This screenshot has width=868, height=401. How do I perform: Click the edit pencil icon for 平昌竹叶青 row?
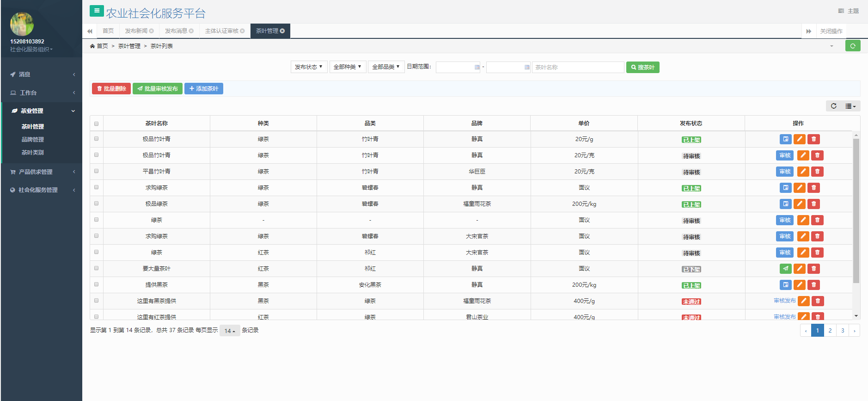803,172
